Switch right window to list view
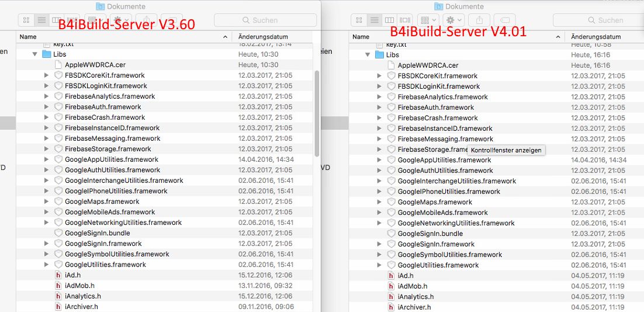The width and height of the screenshot is (644, 312). [x=374, y=20]
